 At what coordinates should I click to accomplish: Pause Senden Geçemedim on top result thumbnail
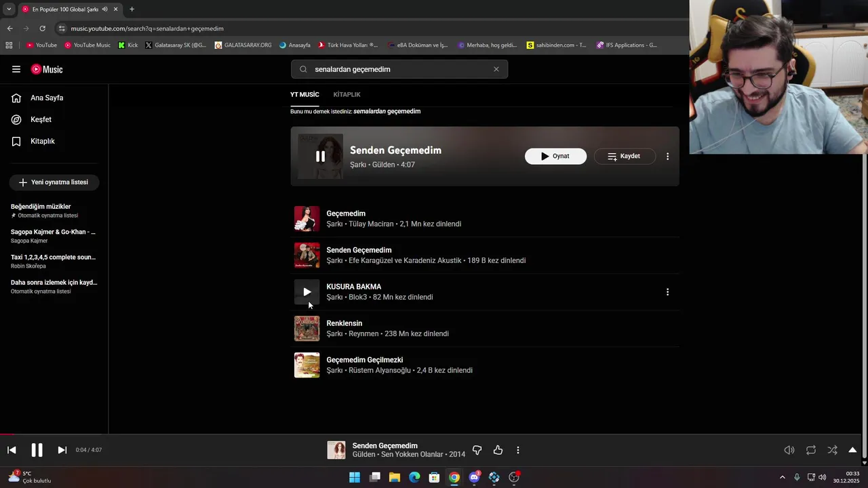(320, 157)
